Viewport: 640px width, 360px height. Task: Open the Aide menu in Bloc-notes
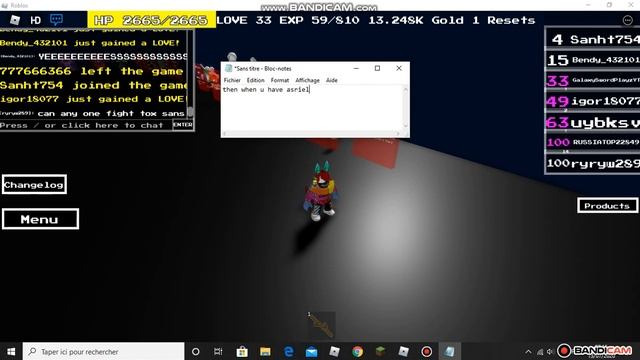tap(331, 80)
